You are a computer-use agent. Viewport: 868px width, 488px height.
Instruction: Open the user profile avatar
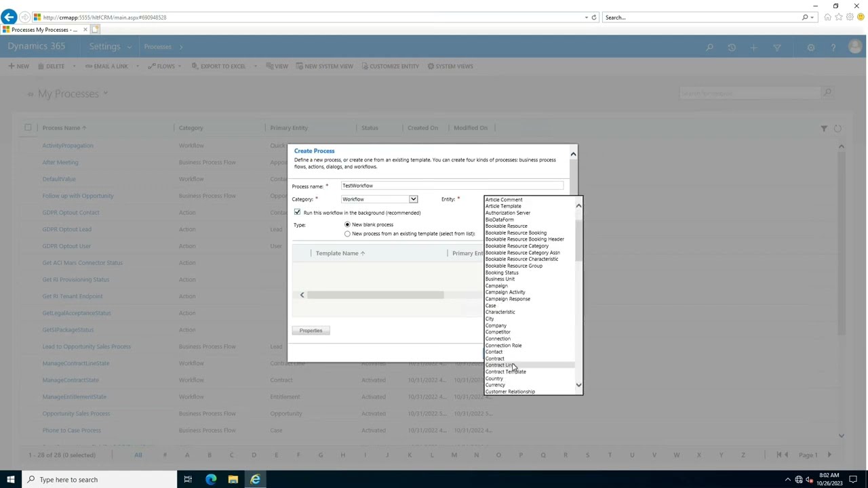855,47
